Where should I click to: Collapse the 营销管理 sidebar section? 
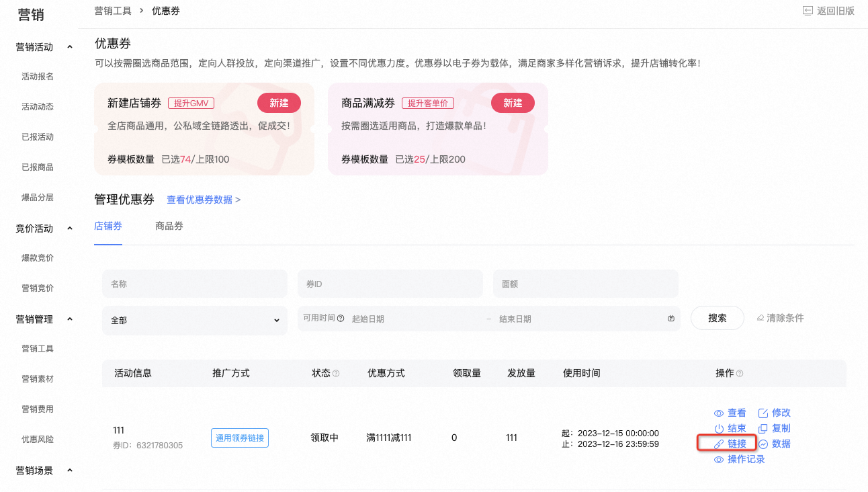click(x=70, y=319)
